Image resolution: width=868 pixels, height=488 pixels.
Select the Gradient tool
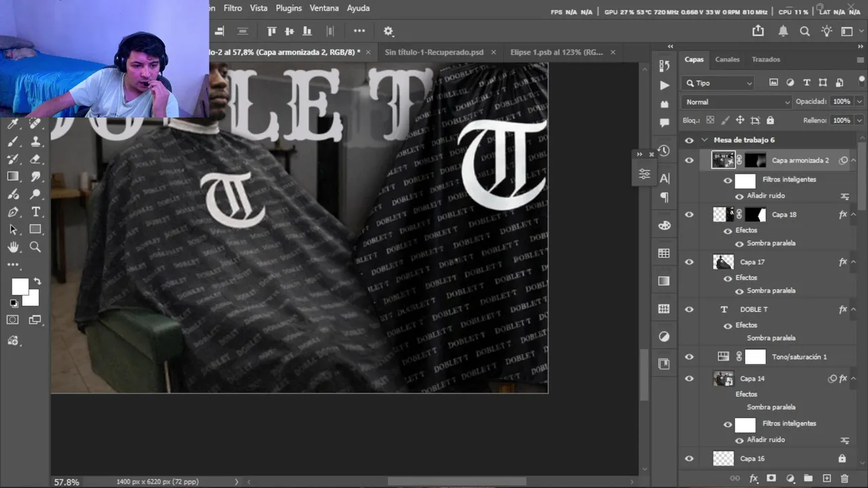click(x=13, y=177)
